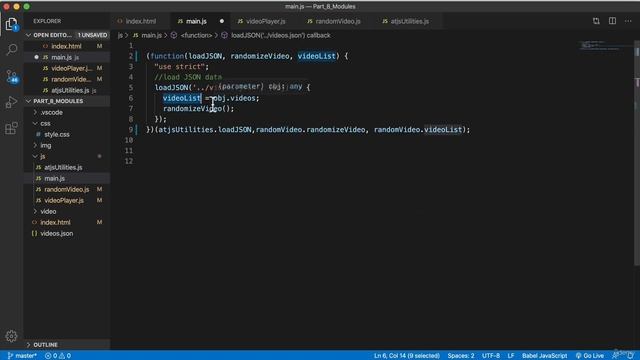
Task: Click the master branch indicator
Action: (x=22, y=356)
